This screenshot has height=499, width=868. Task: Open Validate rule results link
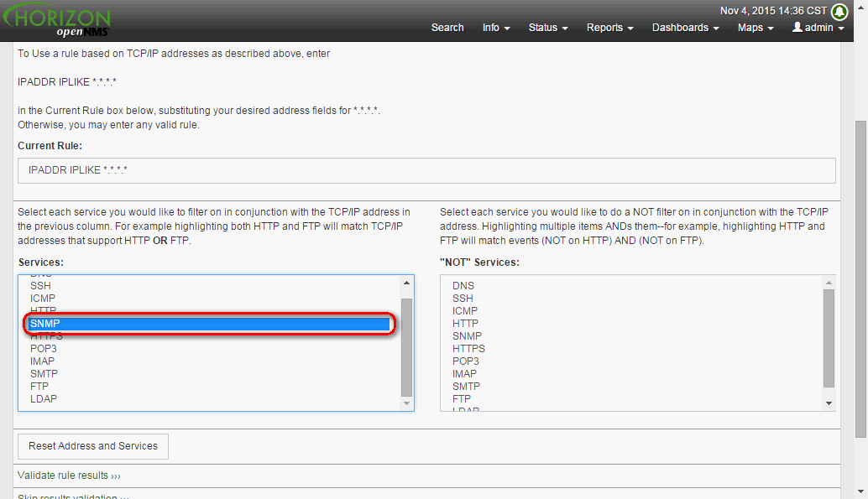pos(69,476)
